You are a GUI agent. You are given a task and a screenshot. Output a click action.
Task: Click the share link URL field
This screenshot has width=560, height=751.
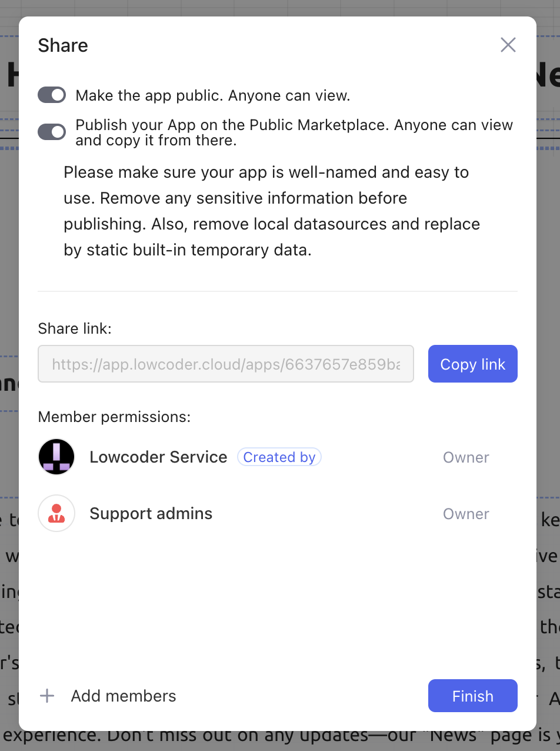pos(226,364)
